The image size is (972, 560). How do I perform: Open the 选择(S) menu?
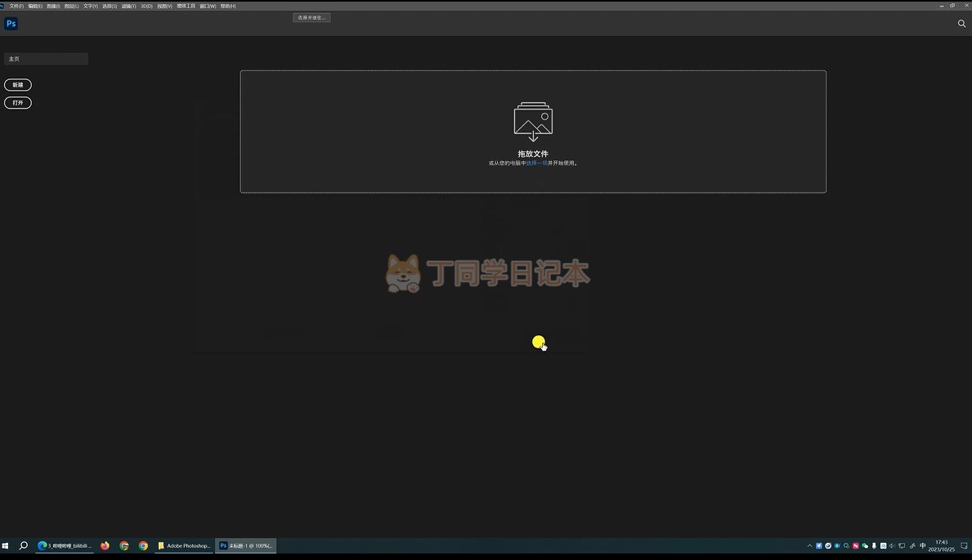[x=110, y=7]
